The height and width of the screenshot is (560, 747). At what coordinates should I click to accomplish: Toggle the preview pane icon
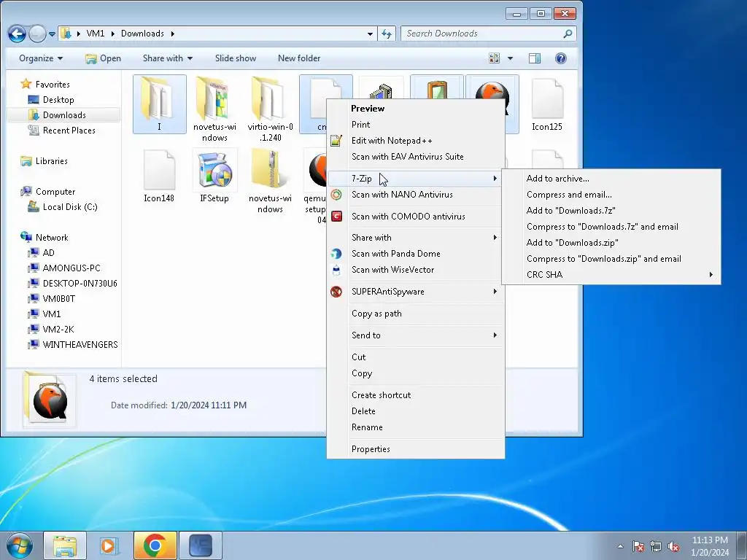[x=535, y=58]
